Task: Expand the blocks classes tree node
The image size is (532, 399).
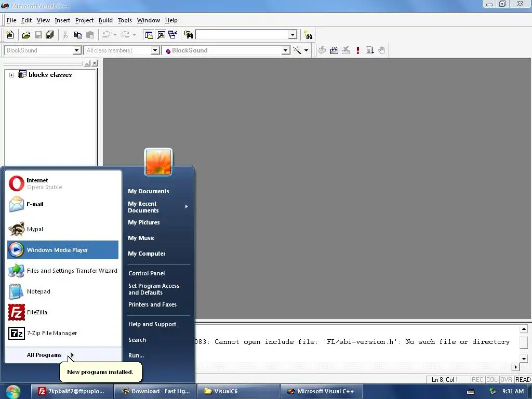Action: click(x=11, y=75)
